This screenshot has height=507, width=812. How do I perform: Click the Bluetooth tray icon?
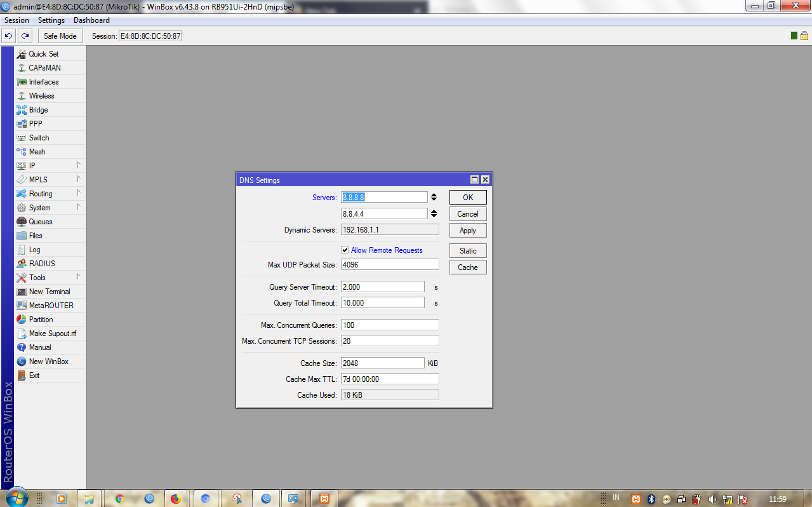pyautogui.click(x=651, y=499)
